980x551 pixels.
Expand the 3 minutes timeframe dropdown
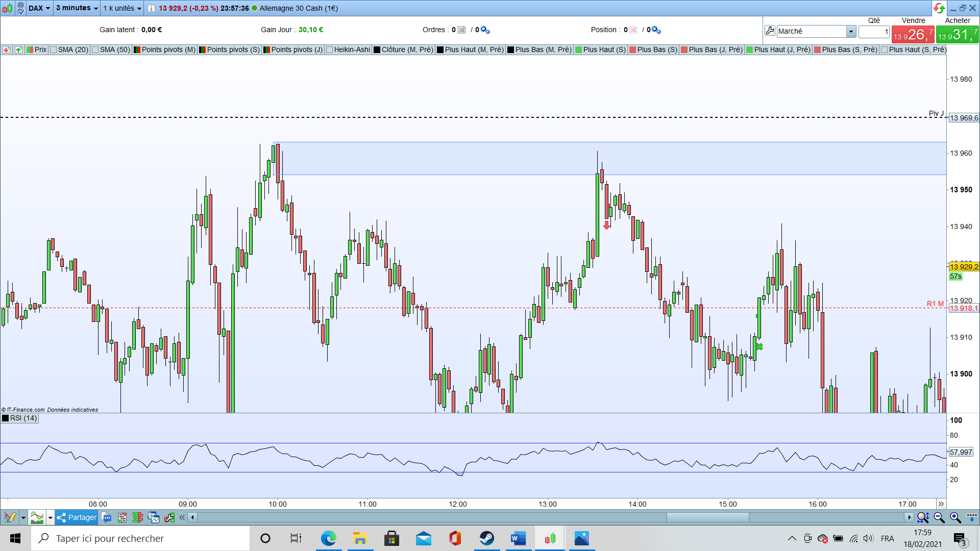(x=77, y=8)
